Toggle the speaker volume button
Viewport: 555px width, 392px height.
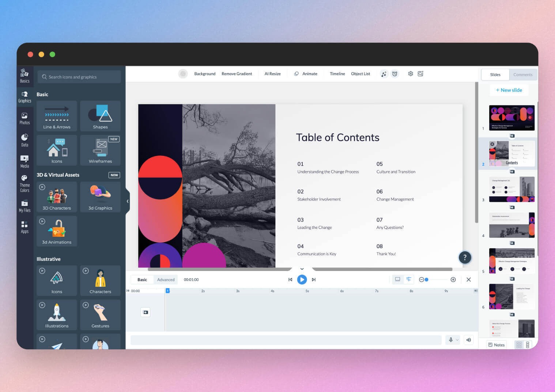[x=468, y=340]
